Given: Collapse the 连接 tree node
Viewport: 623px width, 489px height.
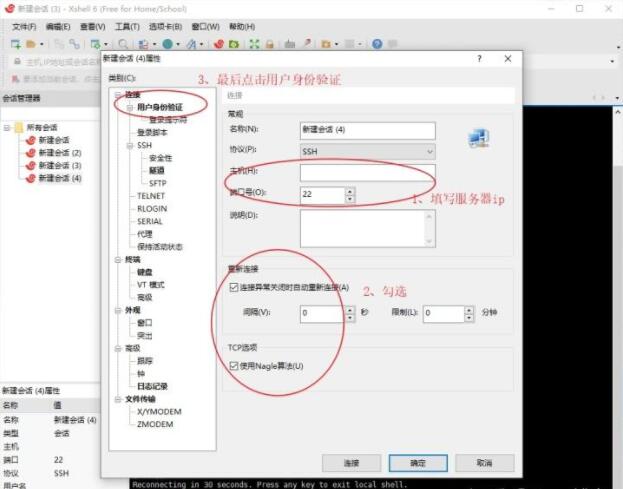Looking at the screenshot, I should click(x=118, y=95).
